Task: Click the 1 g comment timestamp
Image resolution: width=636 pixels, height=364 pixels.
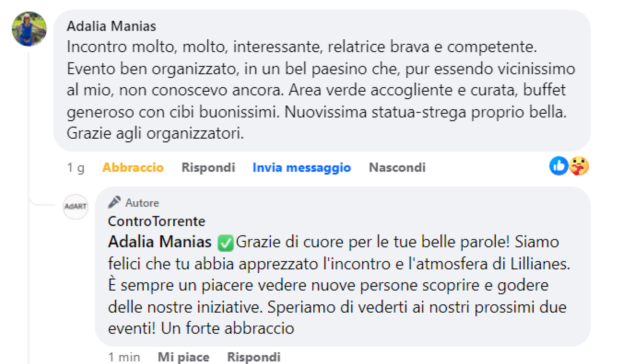Action: point(76,167)
